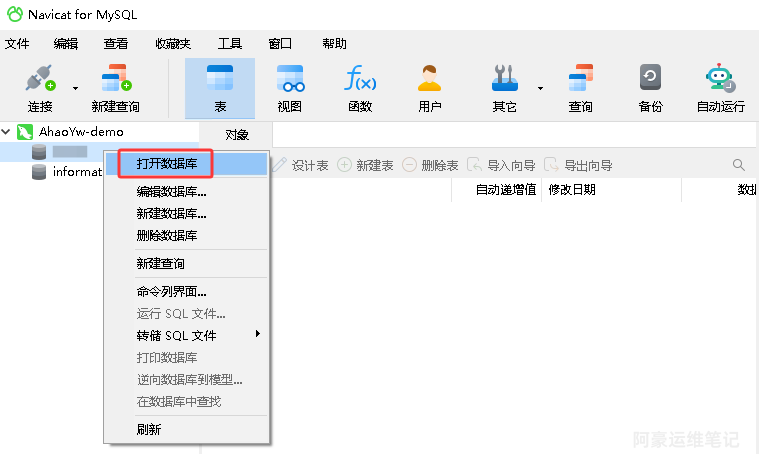Open the User (用户) toolbar icon
Viewport: 759px width, 466px height.
click(430, 78)
